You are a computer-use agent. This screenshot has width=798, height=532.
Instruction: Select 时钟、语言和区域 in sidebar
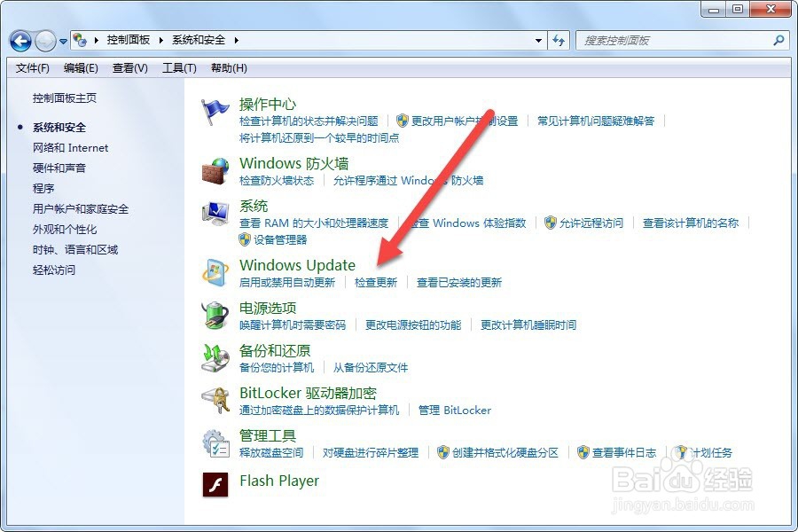coord(75,250)
